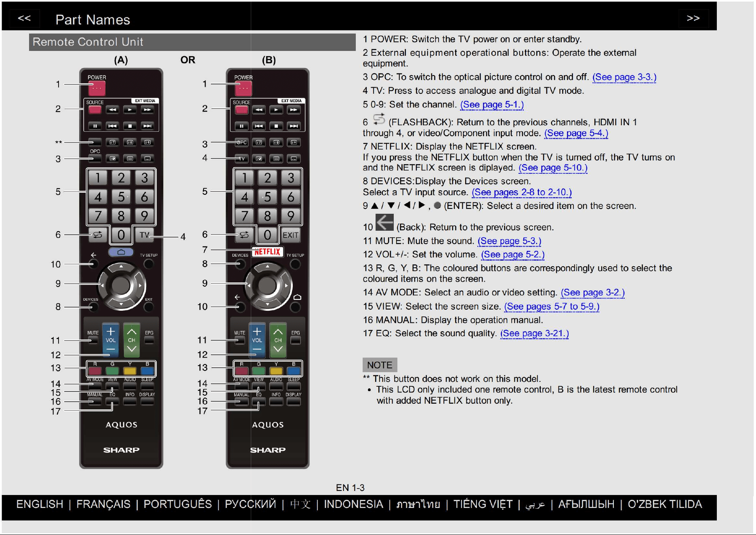Switch language to Arabic عربي

pyautogui.click(x=535, y=505)
